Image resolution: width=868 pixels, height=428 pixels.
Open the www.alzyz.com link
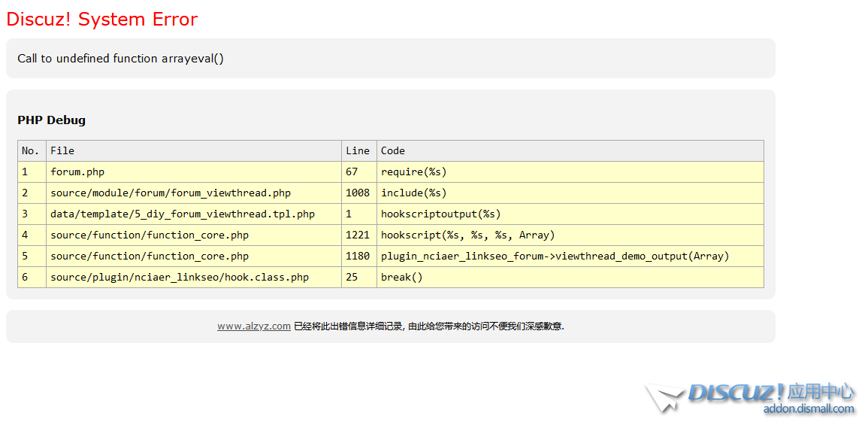(x=254, y=326)
